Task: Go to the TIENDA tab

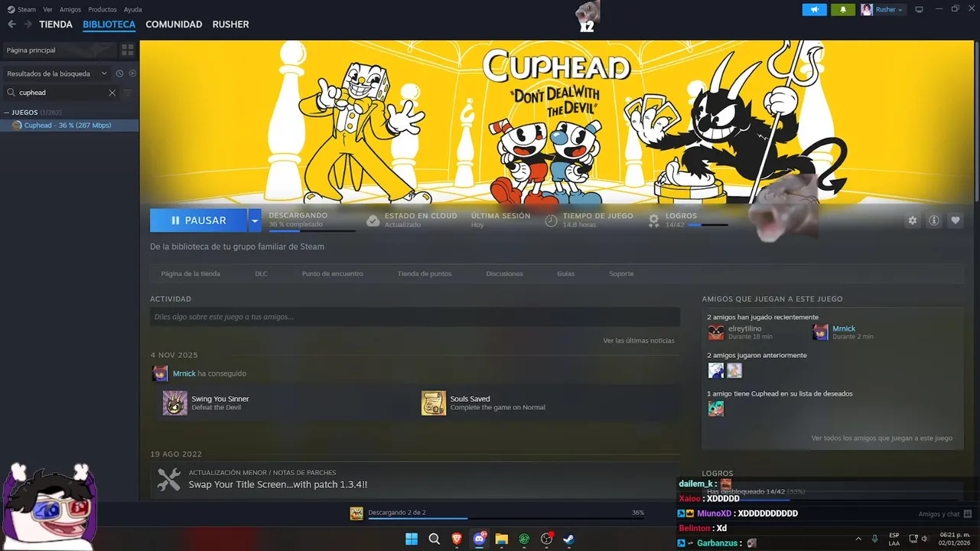Action: [x=56, y=24]
